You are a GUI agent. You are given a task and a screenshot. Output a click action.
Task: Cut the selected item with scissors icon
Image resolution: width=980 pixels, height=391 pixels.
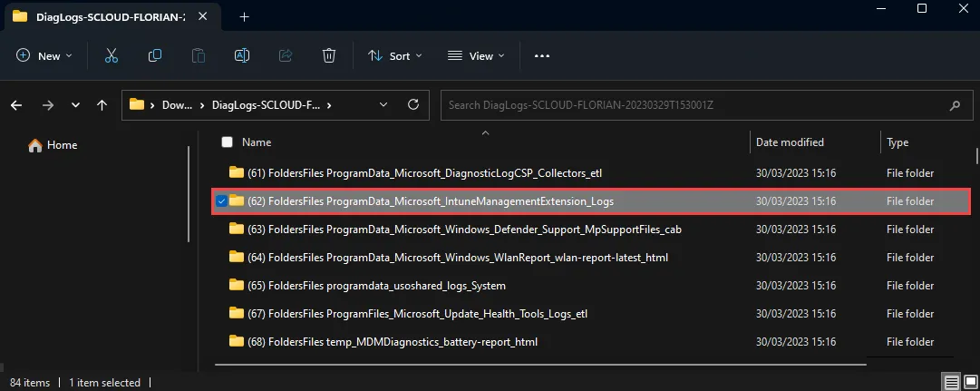(112, 55)
